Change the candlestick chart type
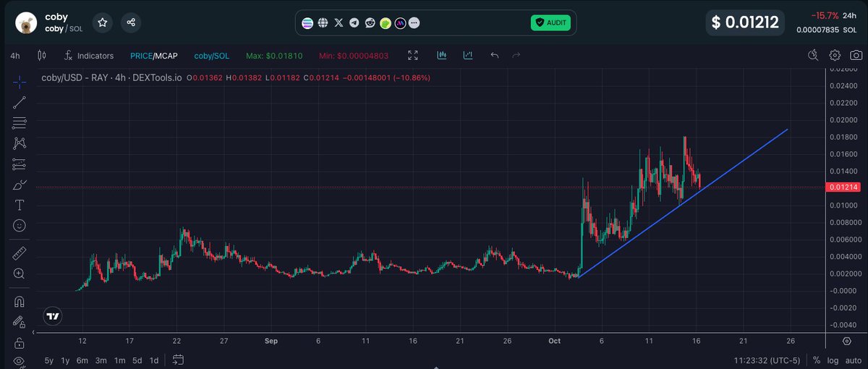 pos(41,56)
